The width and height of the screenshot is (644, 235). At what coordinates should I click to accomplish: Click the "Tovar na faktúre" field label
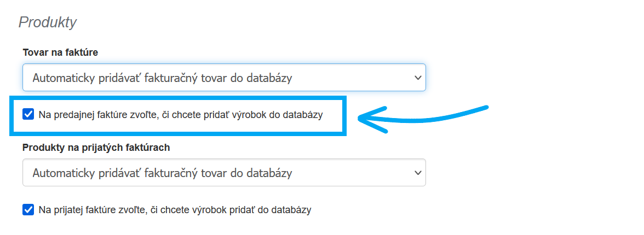click(x=60, y=52)
